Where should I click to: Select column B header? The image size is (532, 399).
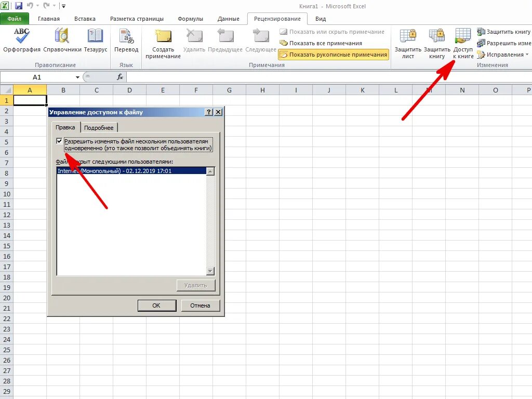(63, 90)
